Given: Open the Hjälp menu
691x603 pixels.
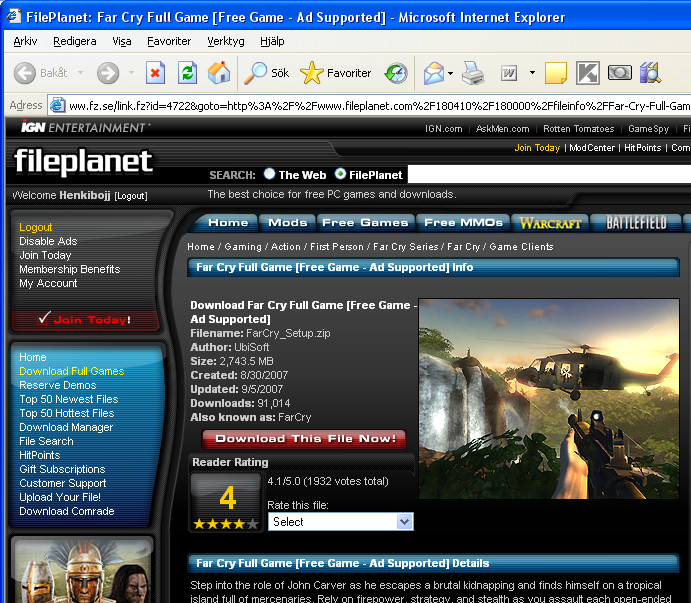Looking at the screenshot, I should [x=272, y=41].
